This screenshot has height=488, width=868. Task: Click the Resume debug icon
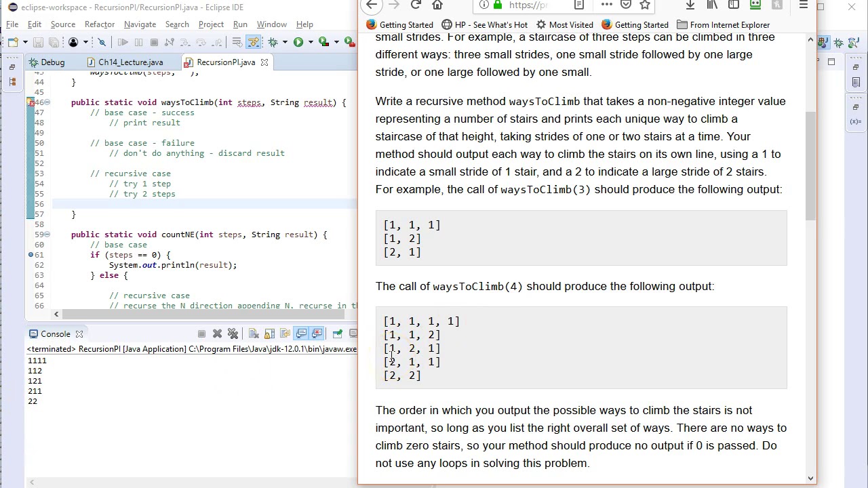click(x=123, y=42)
